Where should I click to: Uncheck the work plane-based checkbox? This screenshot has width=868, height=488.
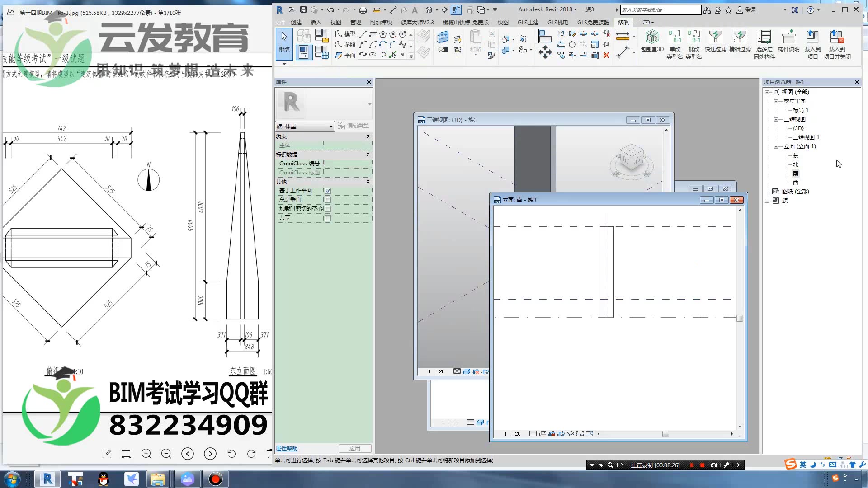tap(328, 191)
